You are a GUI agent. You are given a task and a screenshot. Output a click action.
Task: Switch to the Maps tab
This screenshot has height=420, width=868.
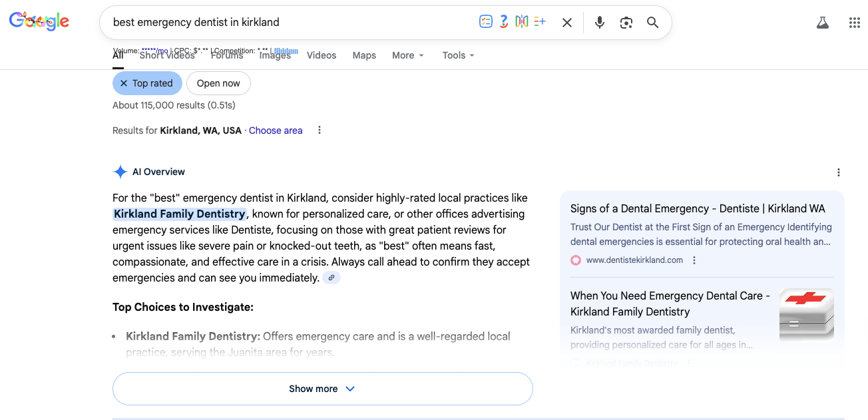tap(364, 55)
